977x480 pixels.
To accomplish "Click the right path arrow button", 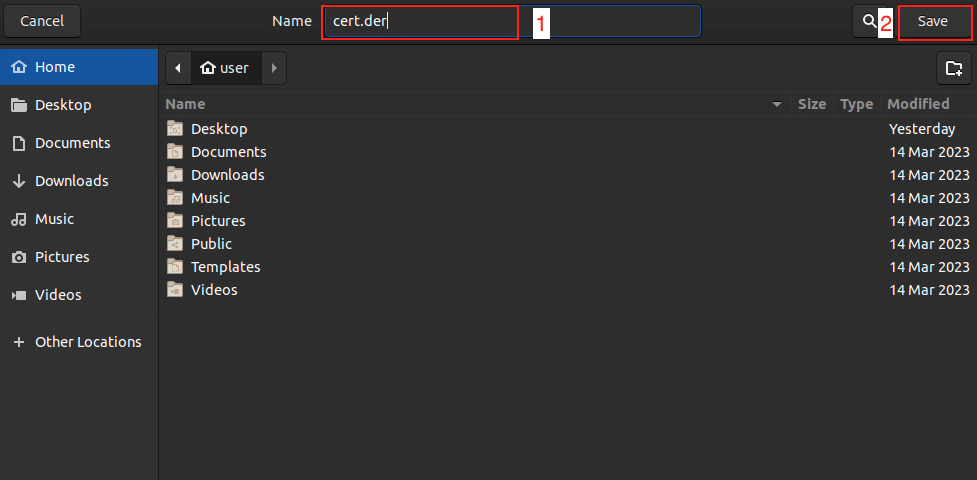I will click(x=274, y=68).
